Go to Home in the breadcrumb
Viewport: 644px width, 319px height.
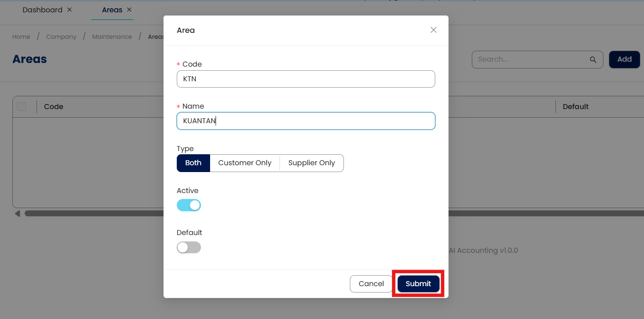(x=21, y=37)
